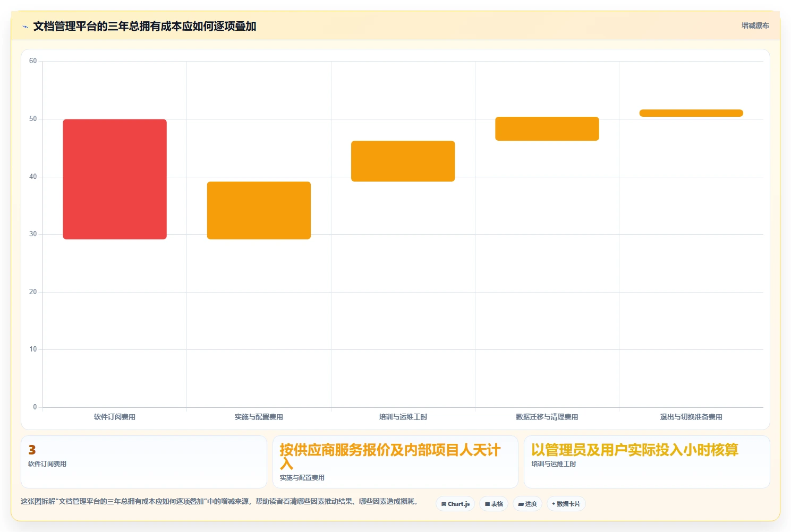Click the y-axis value 40
This screenshot has width=791, height=532.
pos(33,176)
